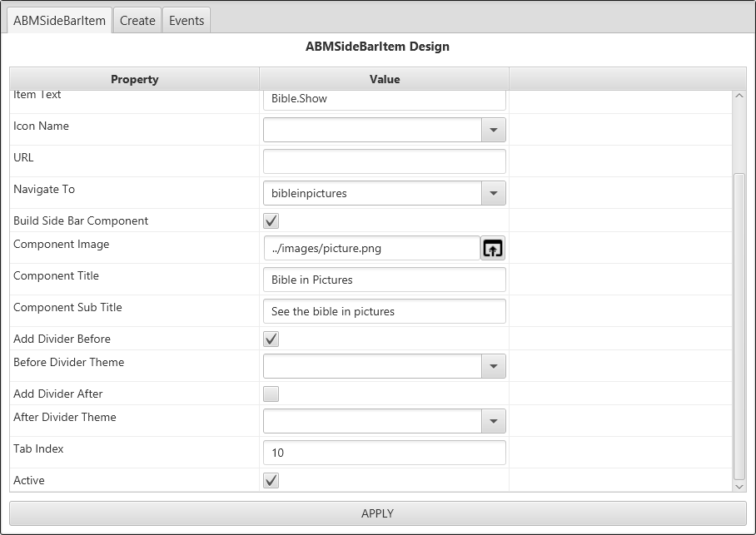The height and width of the screenshot is (535, 756).
Task: Click the Value column header
Action: pyautogui.click(x=385, y=79)
